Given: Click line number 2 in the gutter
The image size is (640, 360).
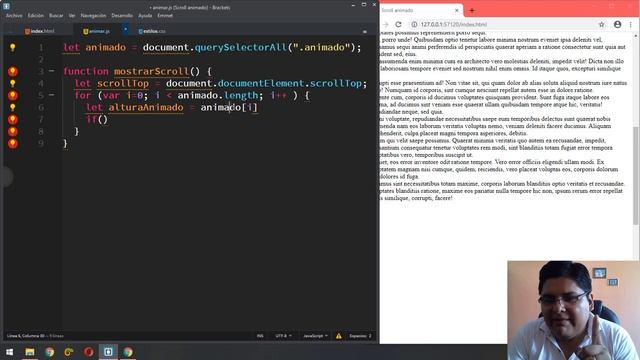Looking at the screenshot, I should click(41, 60).
